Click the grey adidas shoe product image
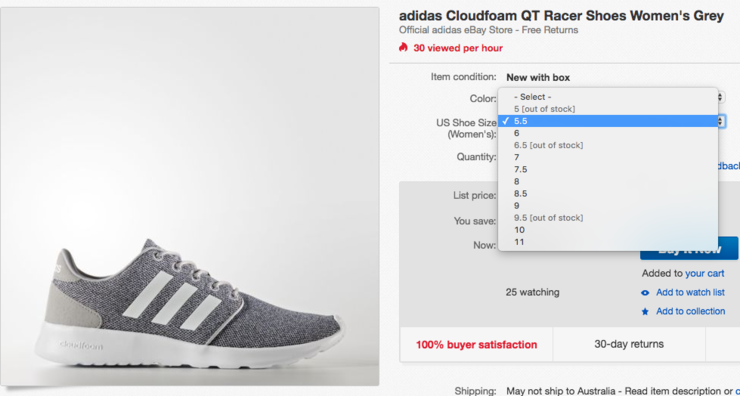This screenshot has width=740, height=396. click(x=190, y=196)
